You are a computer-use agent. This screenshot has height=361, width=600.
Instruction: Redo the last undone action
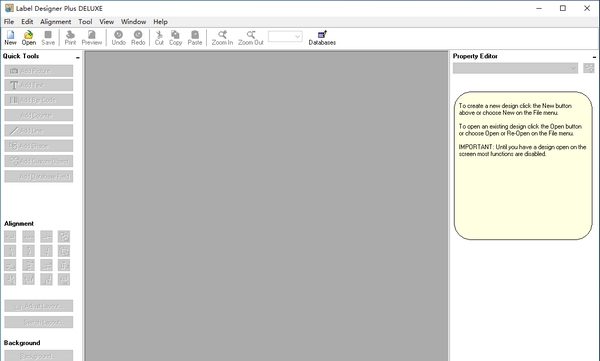(x=138, y=38)
